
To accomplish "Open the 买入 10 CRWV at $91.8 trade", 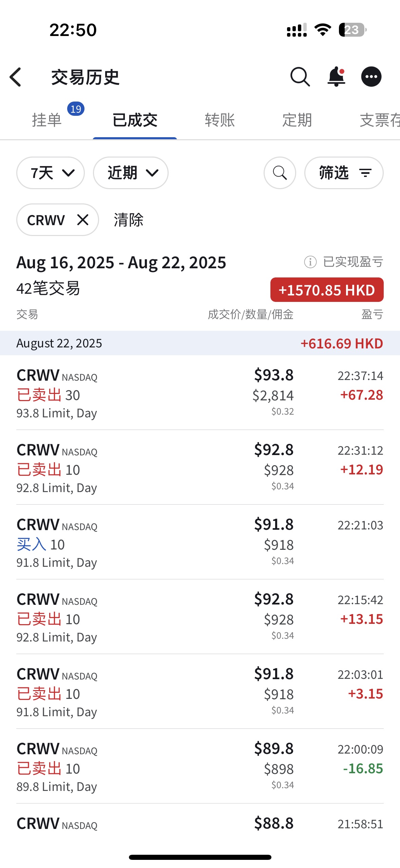I will (200, 543).
